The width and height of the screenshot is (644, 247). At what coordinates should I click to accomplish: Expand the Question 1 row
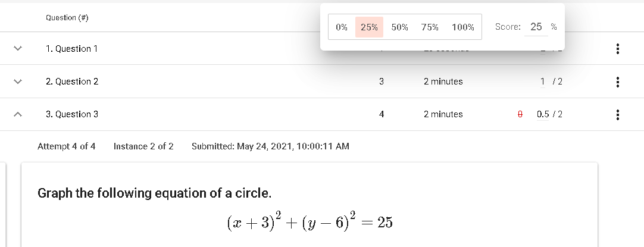point(18,49)
